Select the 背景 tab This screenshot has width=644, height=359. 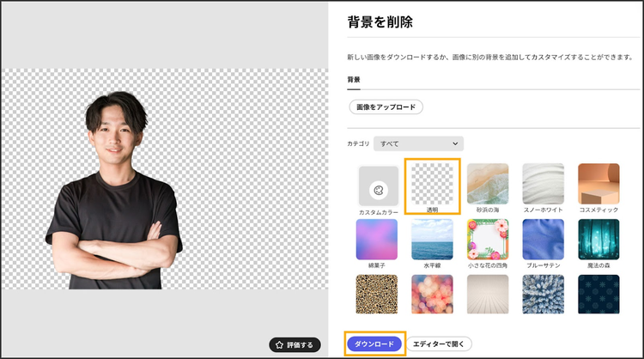coord(354,80)
